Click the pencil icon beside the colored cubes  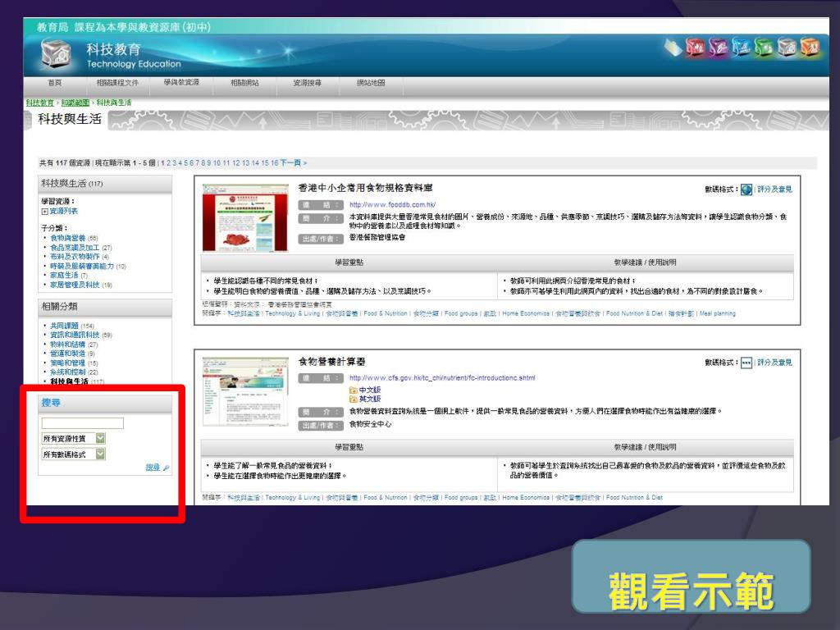pos(673,47)
